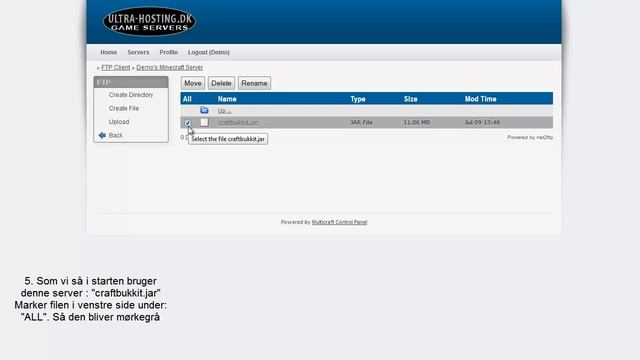The height and width of the screenshot is (360, 640).
Task: Click the 11.06 MB size cell
Action: pos(417,122)
